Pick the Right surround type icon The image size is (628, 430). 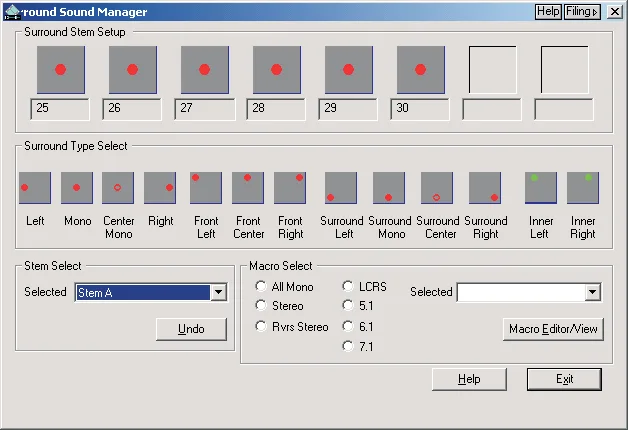160,188
